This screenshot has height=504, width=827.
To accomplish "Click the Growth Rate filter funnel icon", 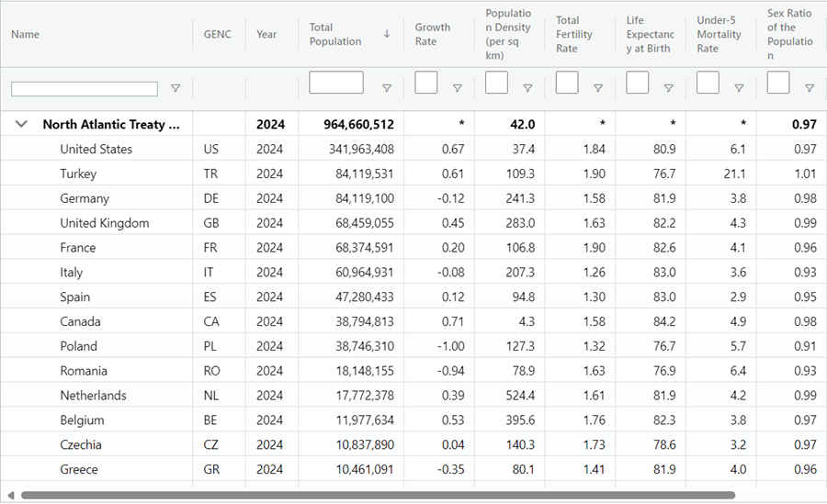I will tap(458, 88).
